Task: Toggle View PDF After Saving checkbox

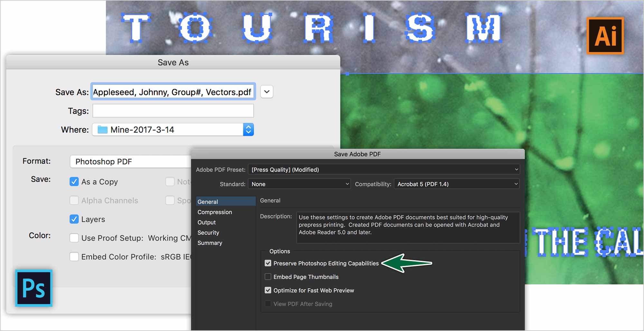Action: tap(268, 304)
